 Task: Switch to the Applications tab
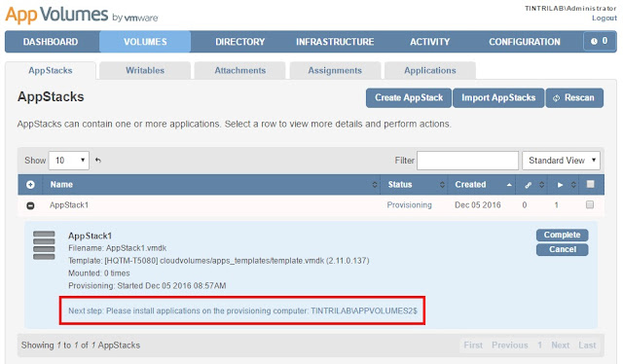pyautogui.click(x=430, y=70)
